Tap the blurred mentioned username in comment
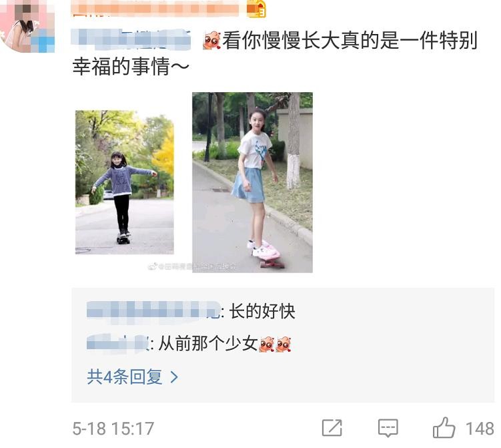This screenshot has width=501, height=448. pos(131,40)
